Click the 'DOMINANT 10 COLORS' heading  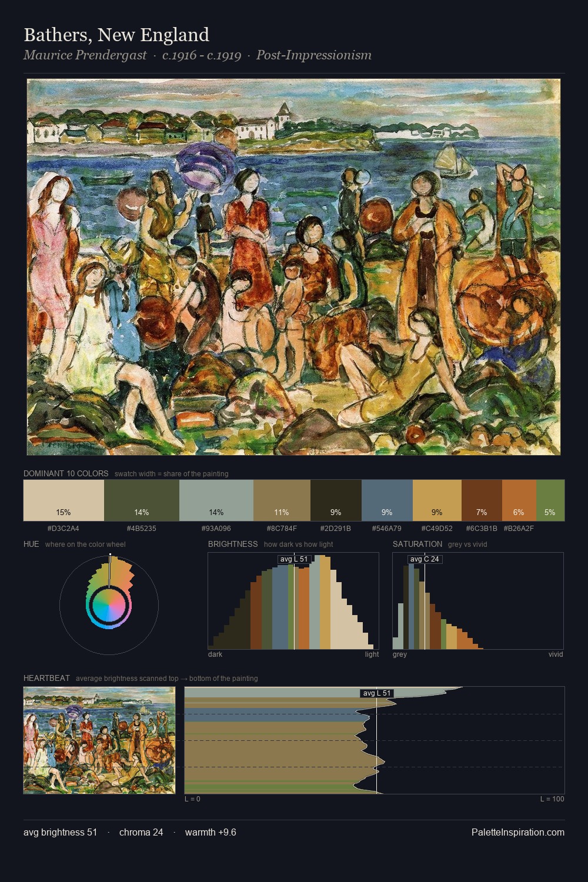(x=66, y=473)
